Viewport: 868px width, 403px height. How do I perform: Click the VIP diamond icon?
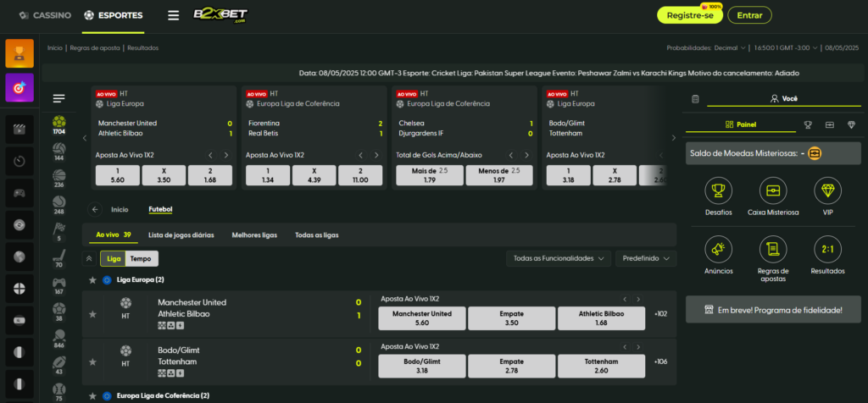(827, 190)
